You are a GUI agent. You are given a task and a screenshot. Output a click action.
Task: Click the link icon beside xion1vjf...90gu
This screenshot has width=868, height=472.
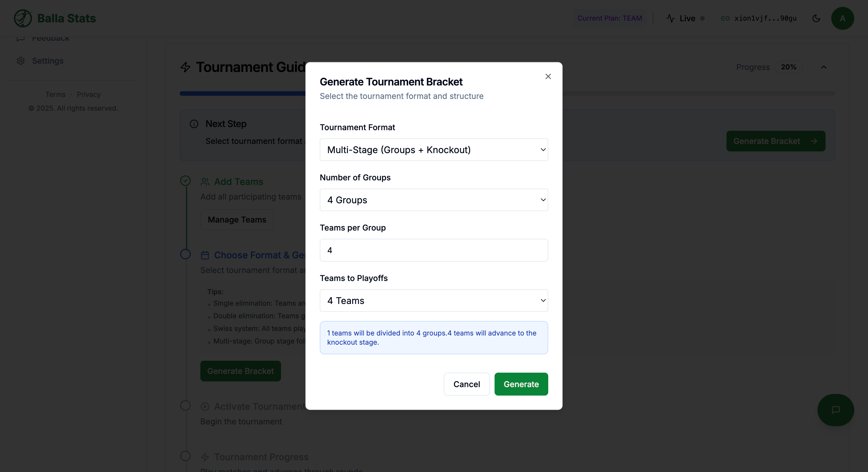pos(725,19)
